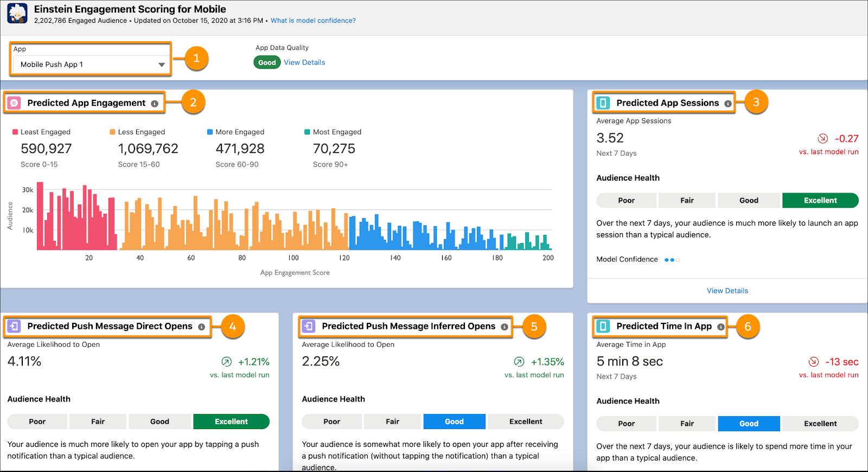Viewport: 868px width, 472px height.
Task: Click the Predicted Time In App phone icon
Action: click(603, 326)
